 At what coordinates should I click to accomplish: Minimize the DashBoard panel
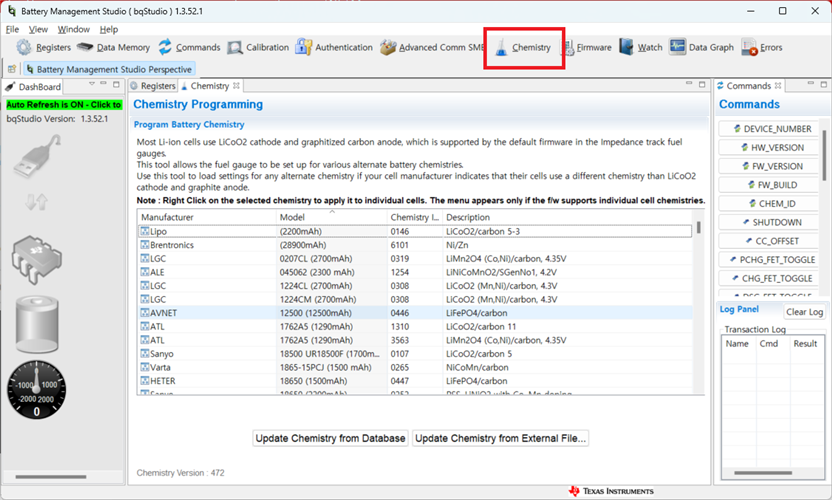(103, 84)
